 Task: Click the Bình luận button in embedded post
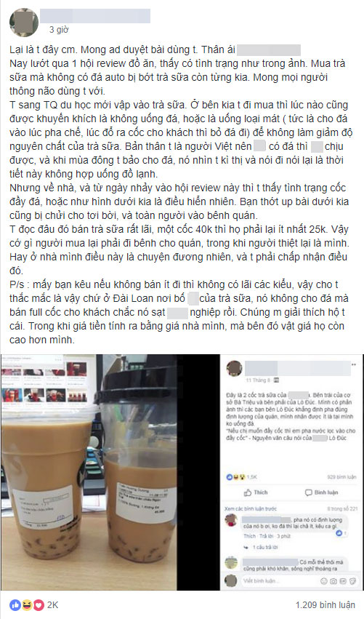coord(321,492)
